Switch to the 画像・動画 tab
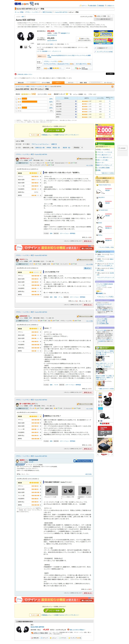 click(83, 83)
